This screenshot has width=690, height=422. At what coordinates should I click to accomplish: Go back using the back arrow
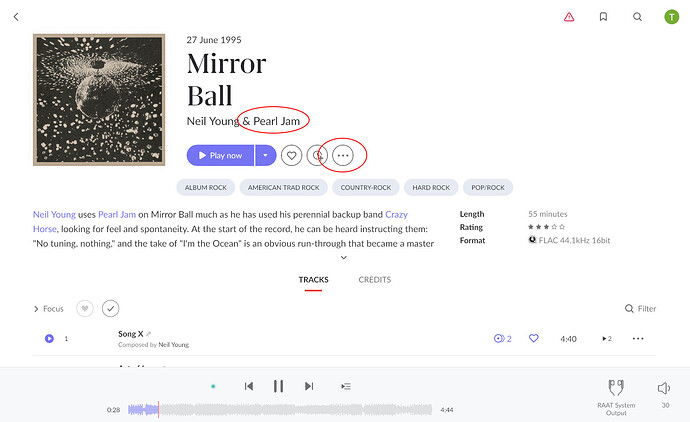16,17
